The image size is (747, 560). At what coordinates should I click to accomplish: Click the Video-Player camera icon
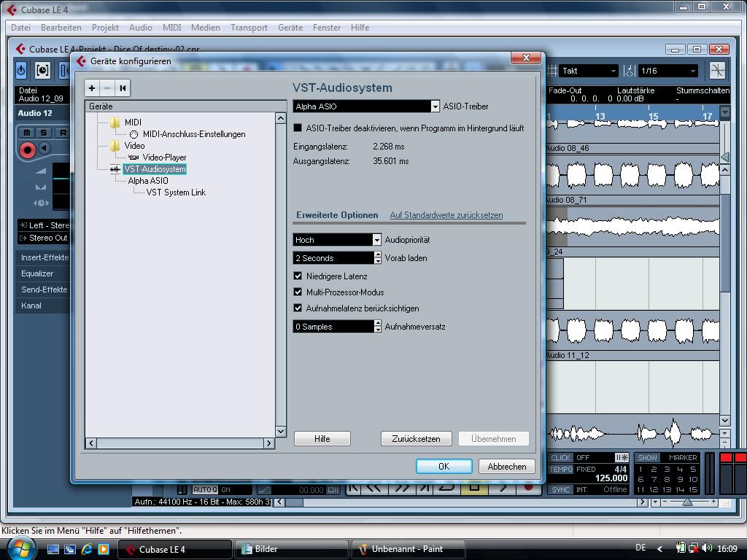[133, 157]
